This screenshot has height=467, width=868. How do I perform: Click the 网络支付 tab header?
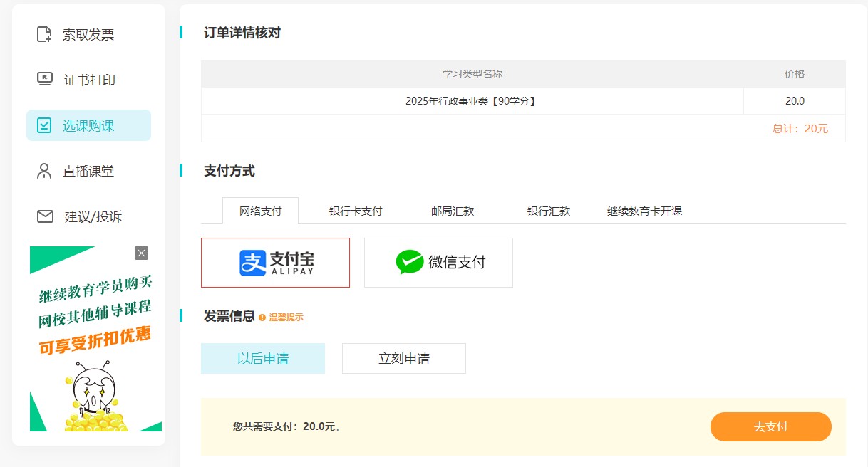260,210
